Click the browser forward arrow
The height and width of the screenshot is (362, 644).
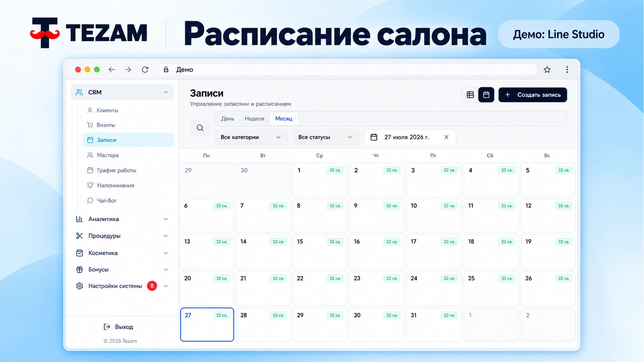(128, 70)
